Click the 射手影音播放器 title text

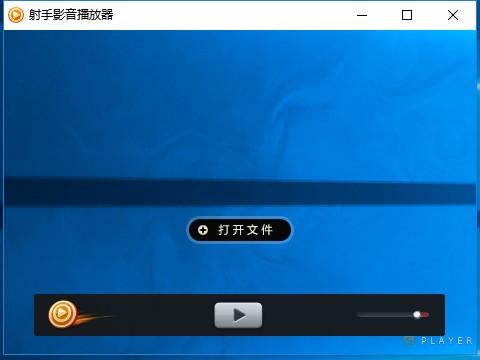pyautogui.click(x=71, y=15)
